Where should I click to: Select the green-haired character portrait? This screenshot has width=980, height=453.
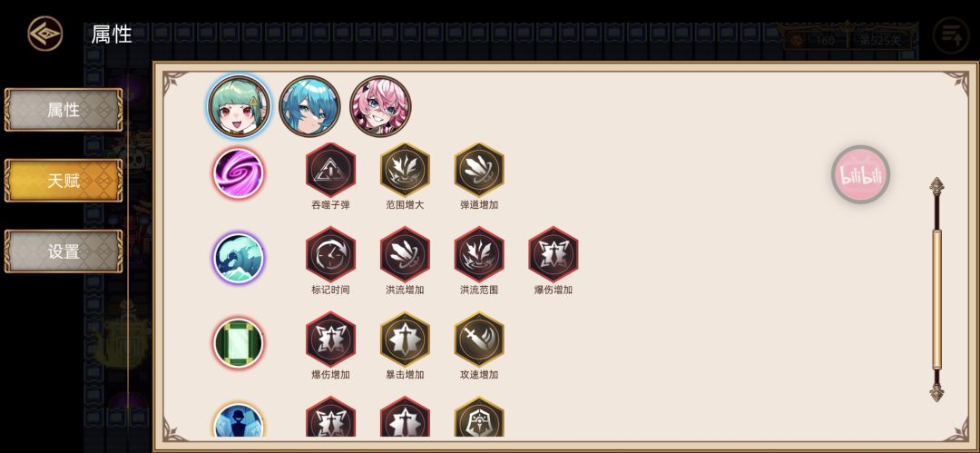(240, 106)
